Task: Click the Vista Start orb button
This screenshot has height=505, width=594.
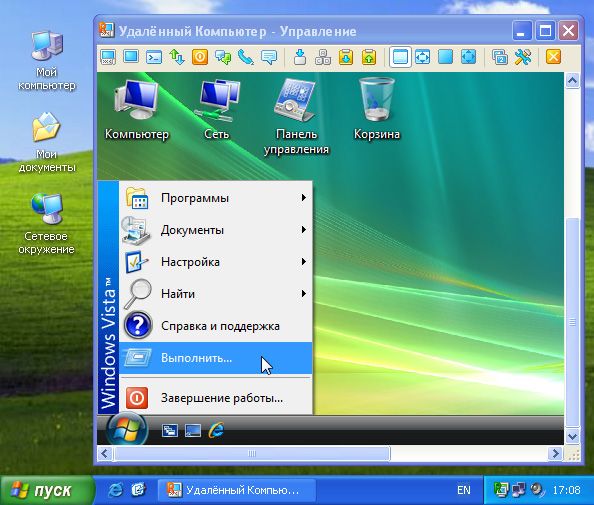Action: tap(127, 430)
